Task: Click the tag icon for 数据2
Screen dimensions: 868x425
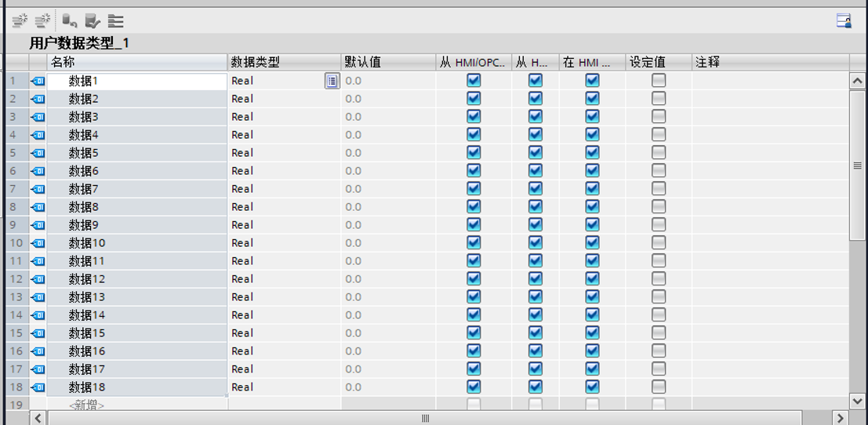Action: tap(38, 99)
